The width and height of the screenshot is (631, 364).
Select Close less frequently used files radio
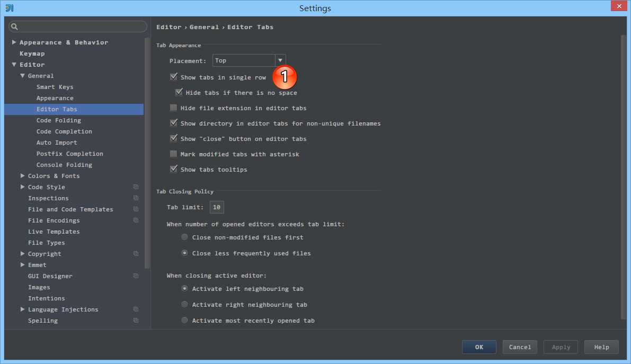tap(184, 253)
